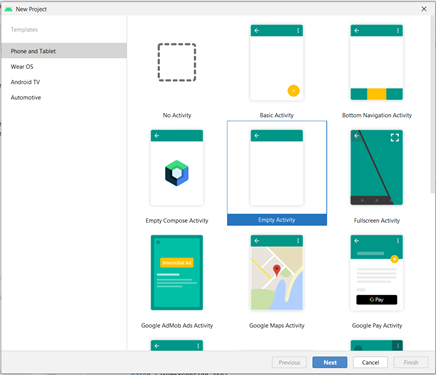Choose the Fullscreen Activity template
The width and height of the screenshot is (436, 375).
coord(377,168)
